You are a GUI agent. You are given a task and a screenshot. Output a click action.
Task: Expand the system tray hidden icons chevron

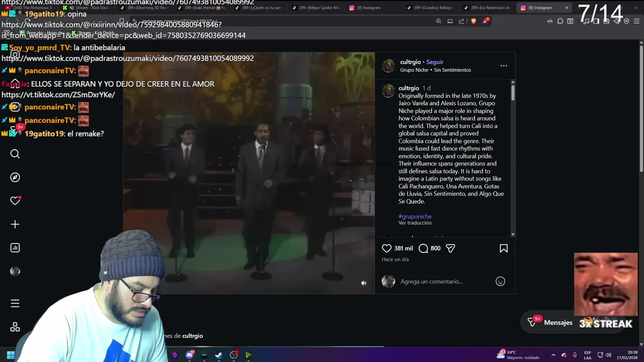point(553,355)
